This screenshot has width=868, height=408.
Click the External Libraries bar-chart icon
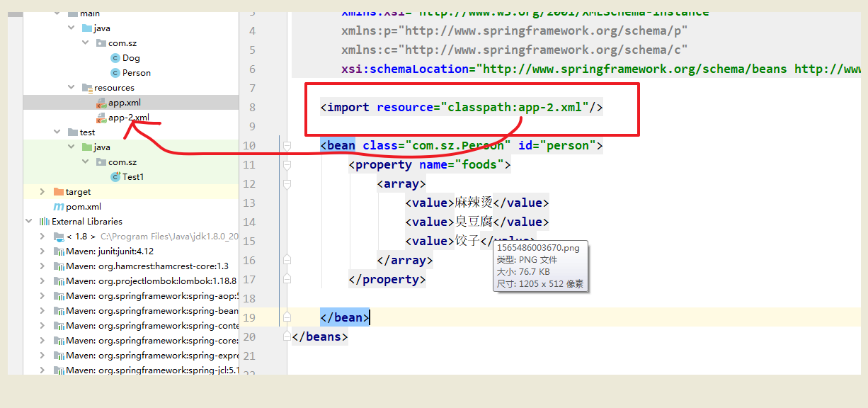click(45, 222)
